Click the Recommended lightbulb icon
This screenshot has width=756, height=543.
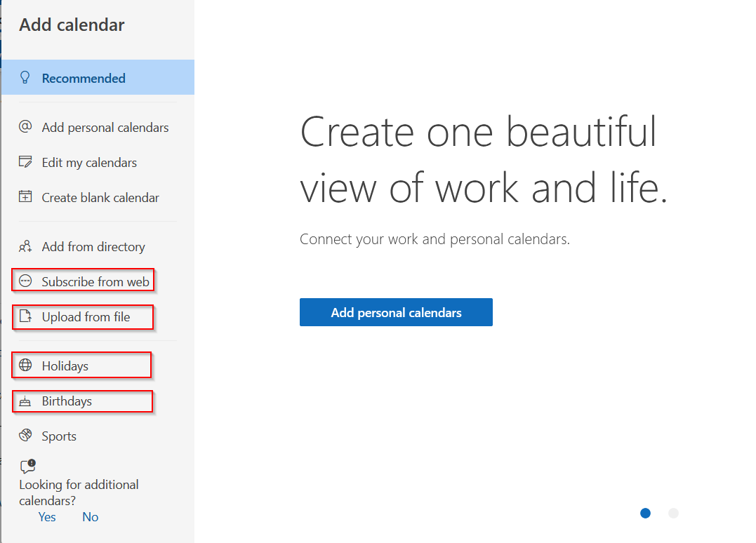tap(26, 78)
